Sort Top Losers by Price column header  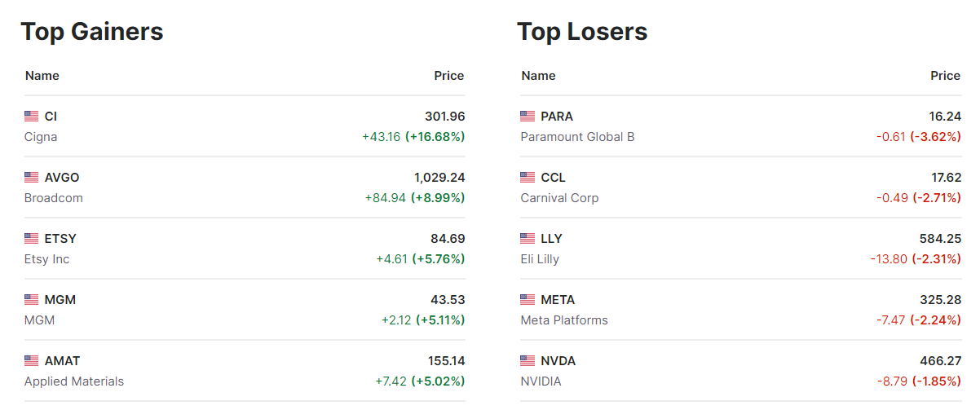(x=945, y=76)
